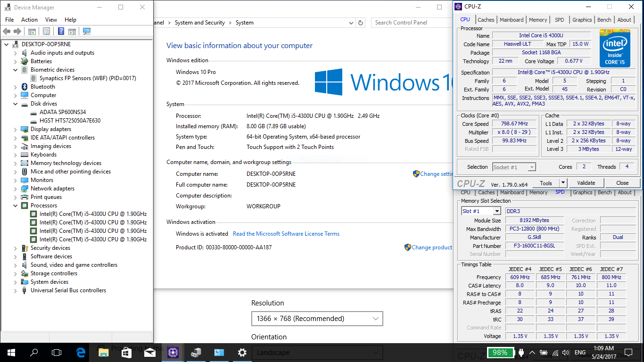This screenshot has height=362, width=644.
Task: Click the Forward arrow in Device Manager toolbar
Action: click(17, 31)
